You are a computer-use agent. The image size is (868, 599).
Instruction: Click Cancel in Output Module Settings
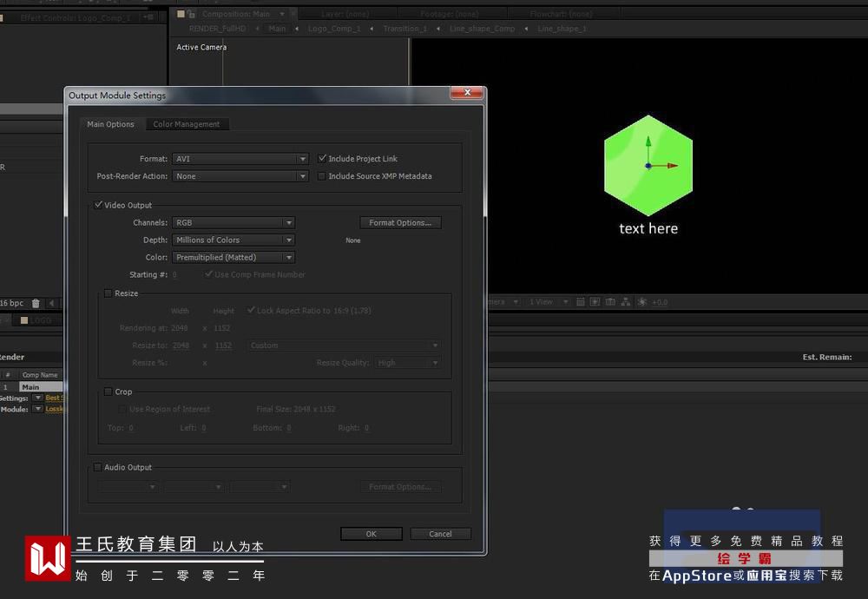tap(441, 534)
